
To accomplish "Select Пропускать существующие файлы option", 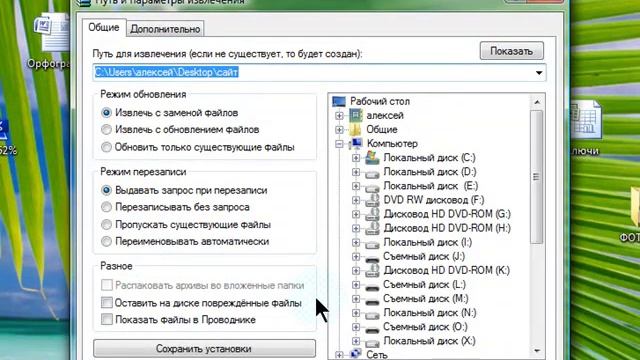I will [106, 224].
